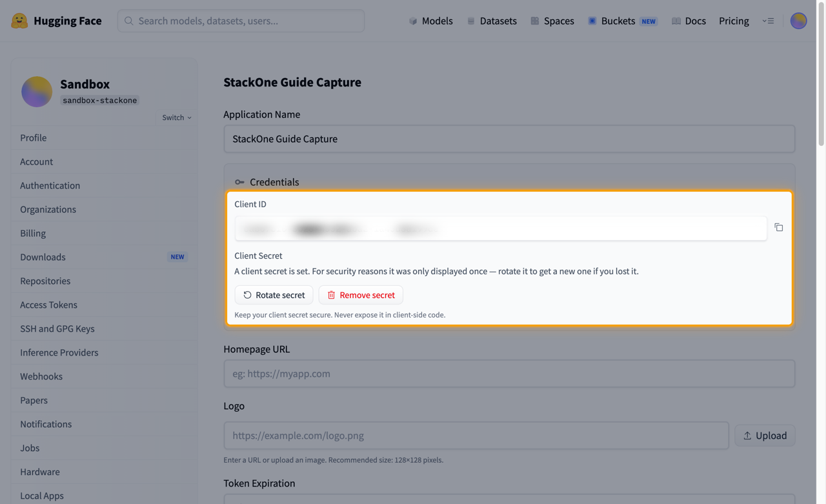Click the Client ID field
Image resolution: width=826 pixels, height=504 pixels.
[x=501, y=228]
